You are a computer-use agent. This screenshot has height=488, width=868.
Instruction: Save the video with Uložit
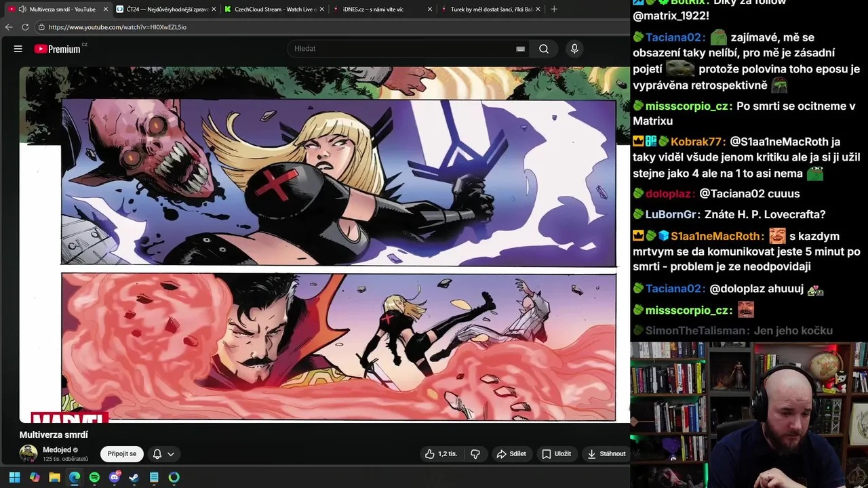tap(556, 454)
